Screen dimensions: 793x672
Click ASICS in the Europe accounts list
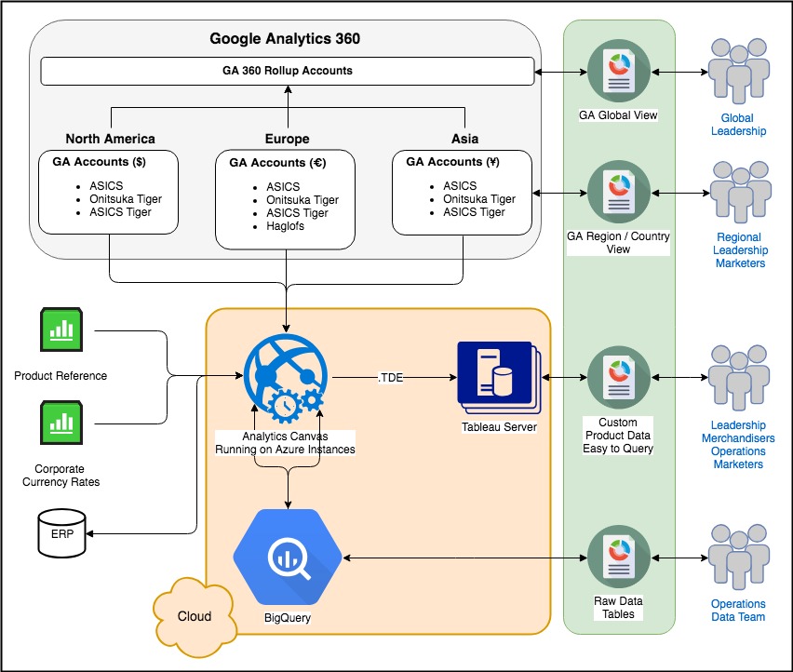tap(283, 186)
